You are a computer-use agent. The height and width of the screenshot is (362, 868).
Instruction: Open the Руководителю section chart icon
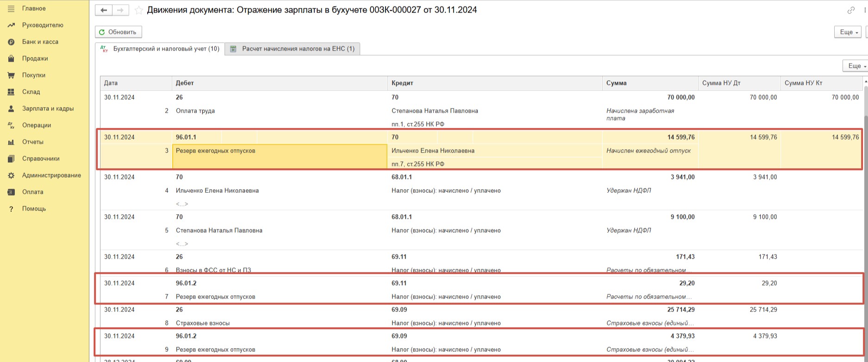click(11, 25)
